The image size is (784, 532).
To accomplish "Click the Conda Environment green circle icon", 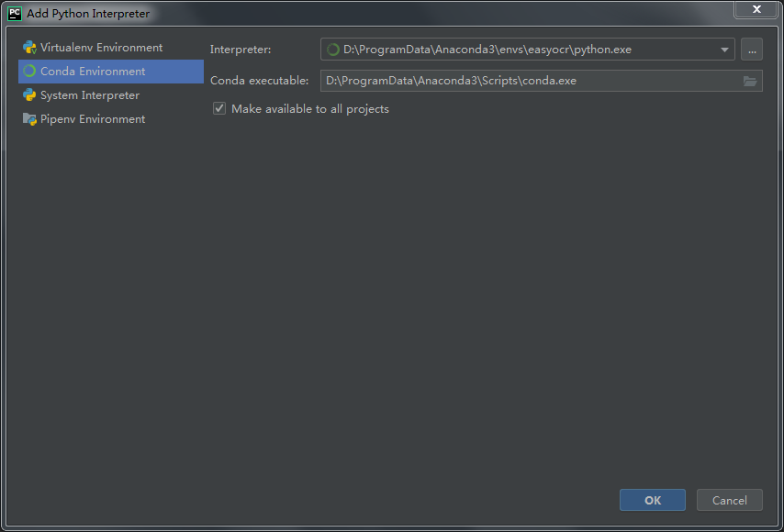I will (x=30, y=71).
